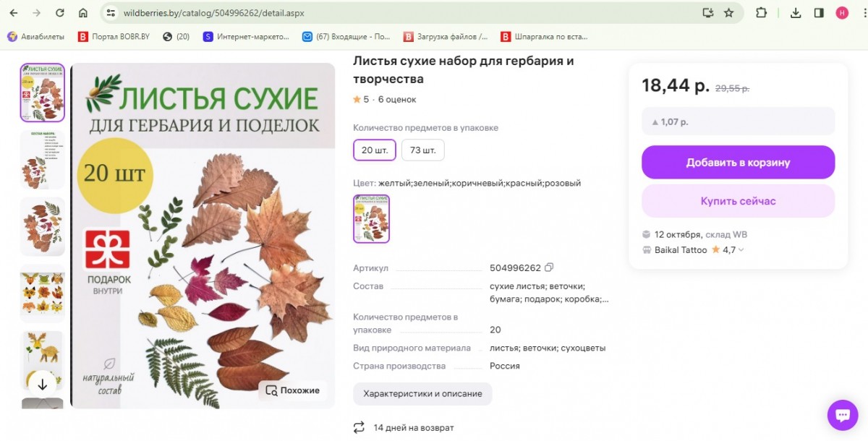868x441 pixels.
Task: Select the leaf color variant swatch
Action: point(371,219)
